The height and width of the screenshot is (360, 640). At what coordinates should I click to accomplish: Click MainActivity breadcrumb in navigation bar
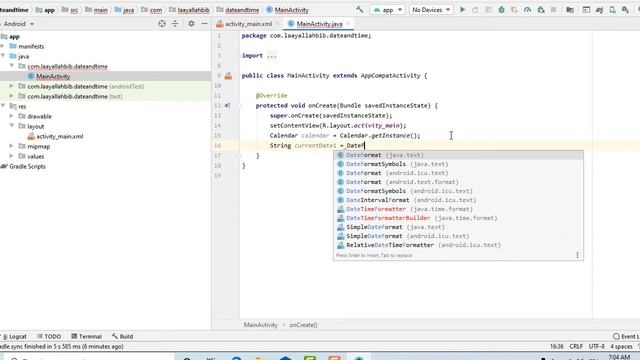[287, 10]
